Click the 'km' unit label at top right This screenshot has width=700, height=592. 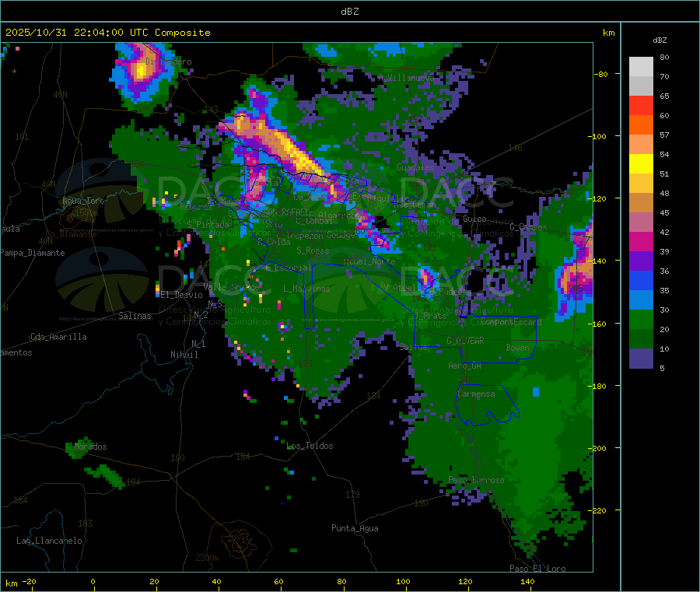point(608,33)
